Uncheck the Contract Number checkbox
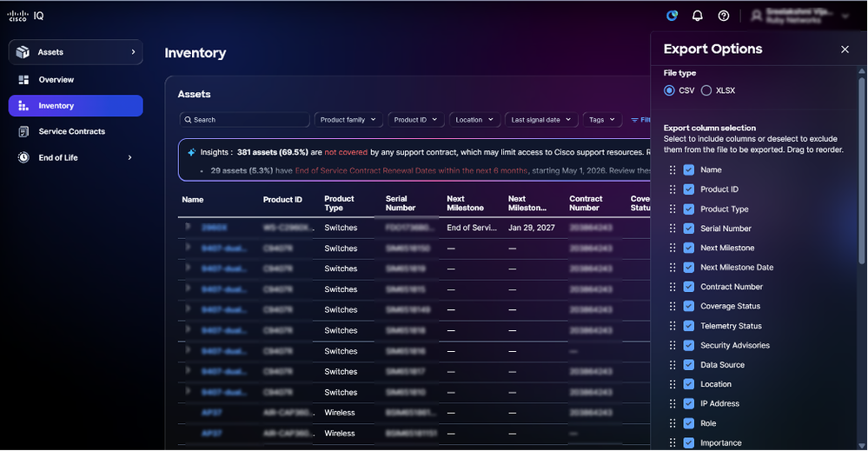Viewport: 868px width, 451px height. (x=689, y=287)
